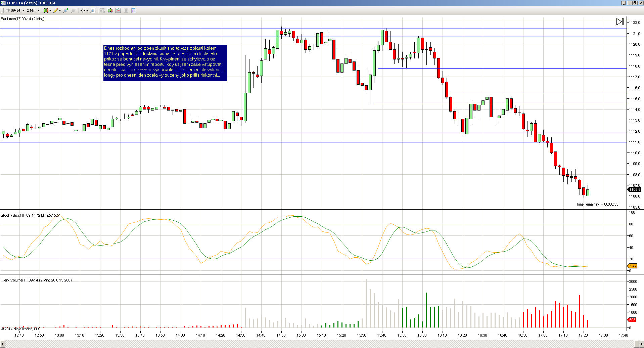Click the window link 'L' button
This screenshot has height=348, width=644.
click(x=623, y=3)
